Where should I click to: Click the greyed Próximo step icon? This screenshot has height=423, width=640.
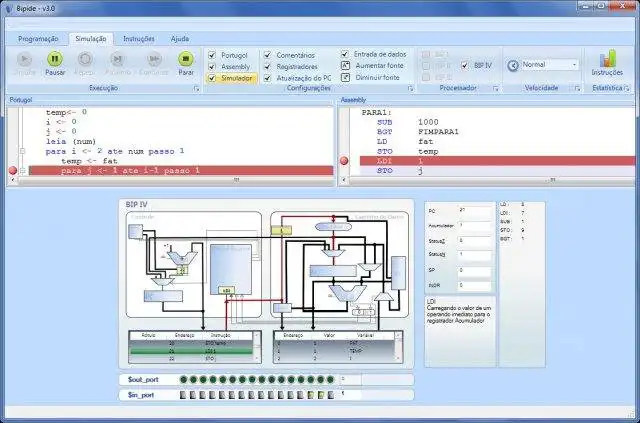click(118, 60)
